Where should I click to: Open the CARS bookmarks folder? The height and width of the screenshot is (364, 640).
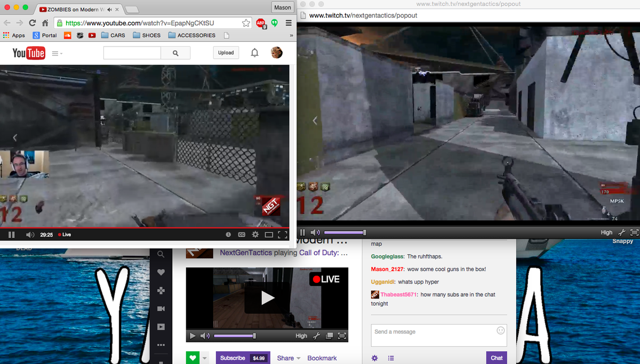click(114, 35)
